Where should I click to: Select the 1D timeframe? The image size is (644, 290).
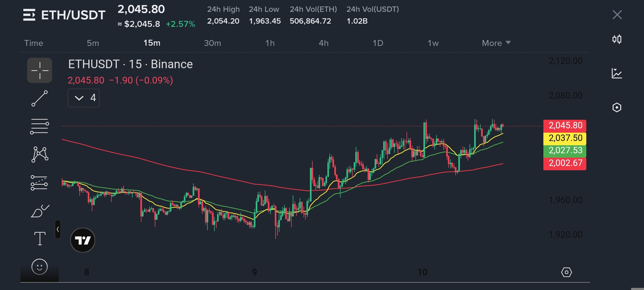pos(378,43)
